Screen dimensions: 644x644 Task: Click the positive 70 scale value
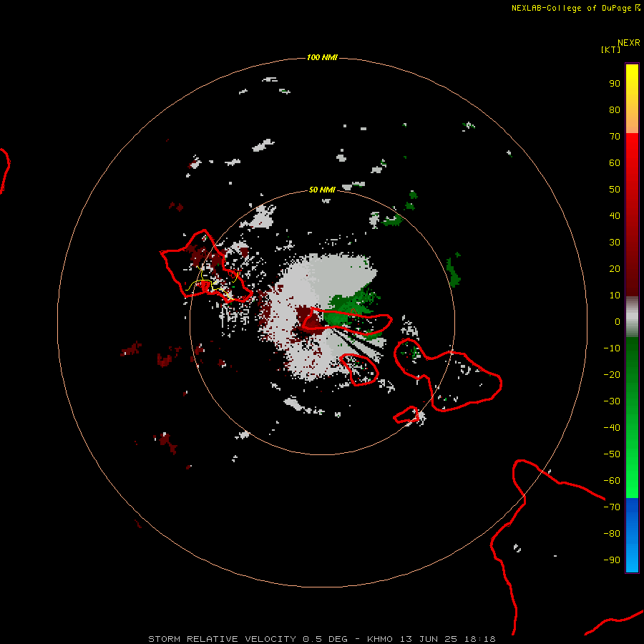point(615,137)
